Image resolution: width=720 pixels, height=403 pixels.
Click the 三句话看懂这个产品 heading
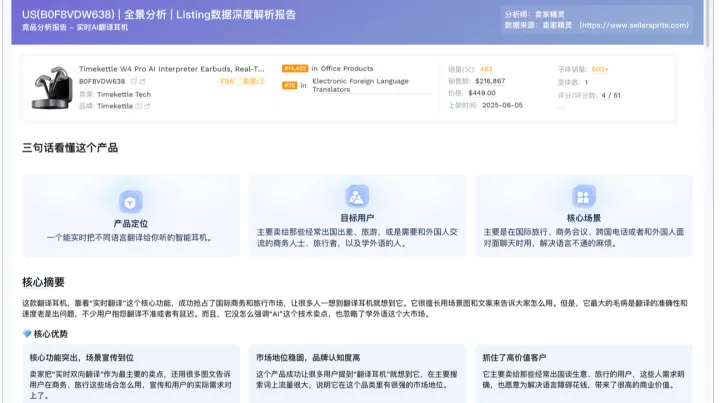pos(70,148)
